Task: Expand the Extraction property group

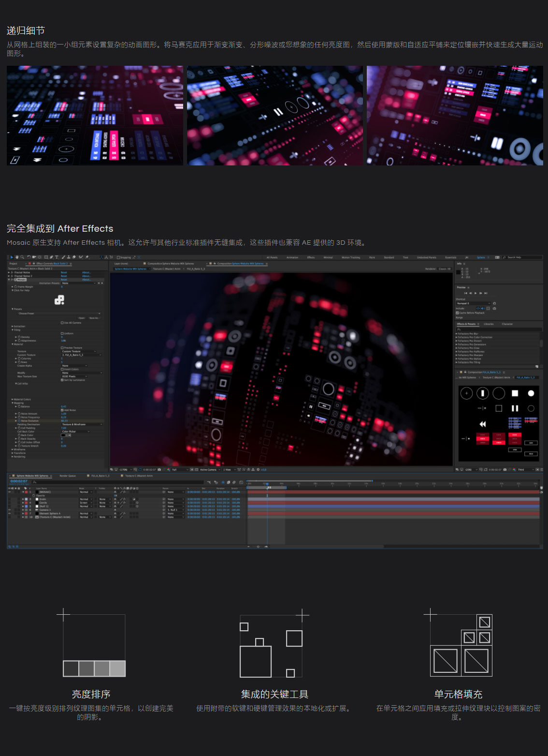Action: tap(18, 326)
